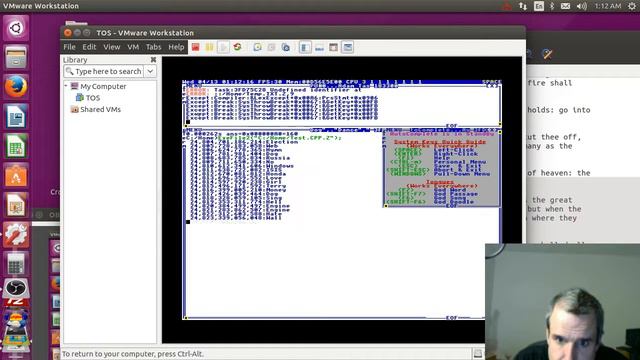This screenshot has height=360, width=640.
Task: Click the 1:12 AM clock
Action: click(607, 6)
